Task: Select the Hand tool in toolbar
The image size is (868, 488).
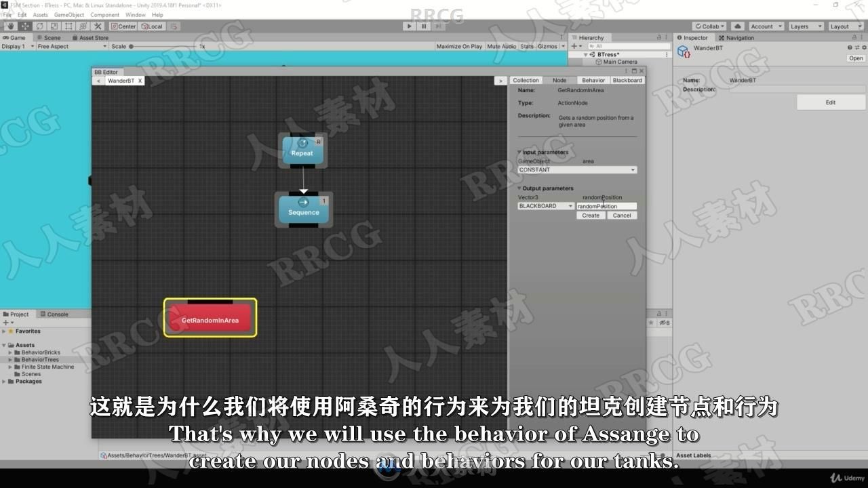Action: [12, 26]
